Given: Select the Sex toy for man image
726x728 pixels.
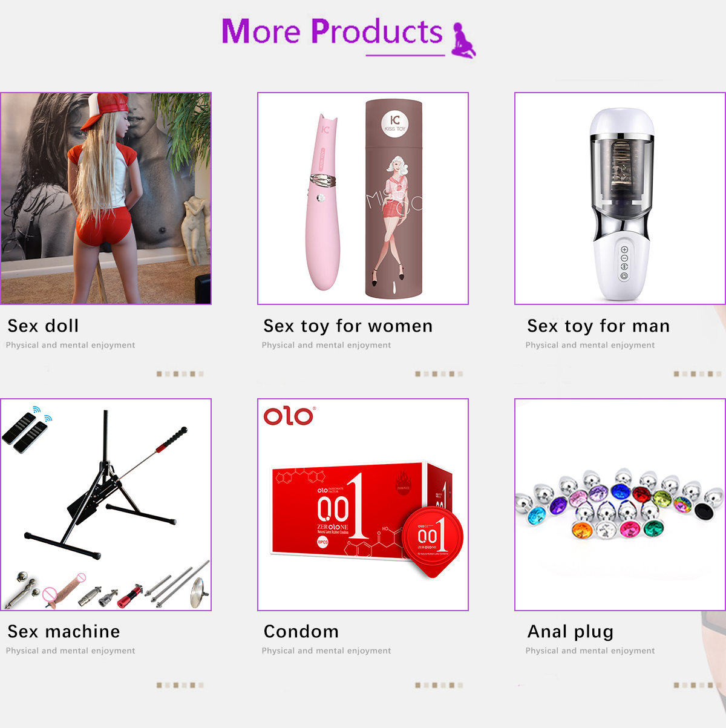Looking at the screenshot, I should [620, 198].
